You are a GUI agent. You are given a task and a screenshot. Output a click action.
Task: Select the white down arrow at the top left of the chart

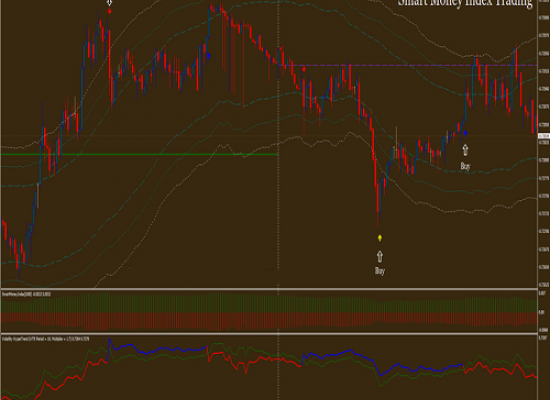click(109, 3)
